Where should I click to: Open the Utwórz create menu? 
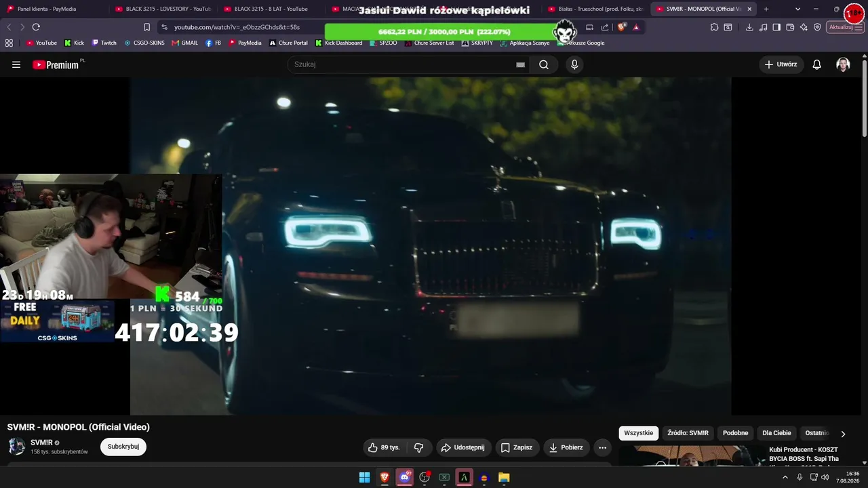(781, 64)
